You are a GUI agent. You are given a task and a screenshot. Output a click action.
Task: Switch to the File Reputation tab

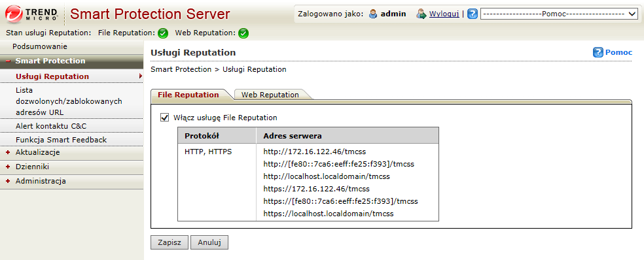[188, 95]
